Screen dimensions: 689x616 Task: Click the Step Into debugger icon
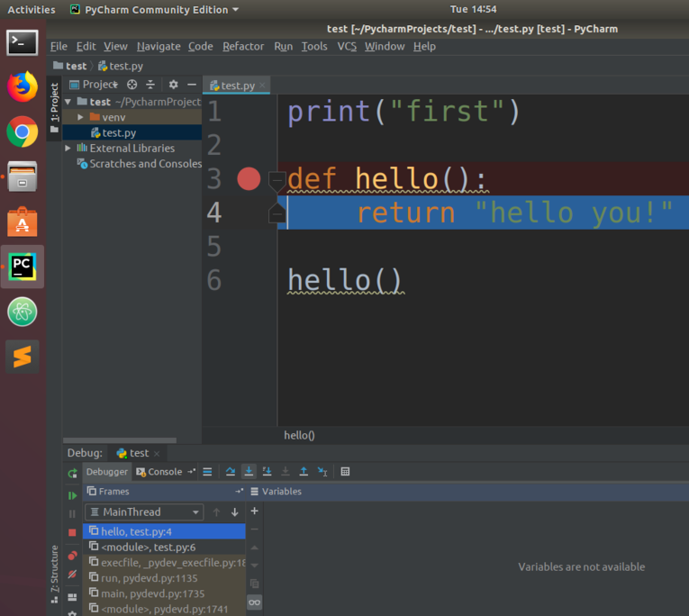249,472
